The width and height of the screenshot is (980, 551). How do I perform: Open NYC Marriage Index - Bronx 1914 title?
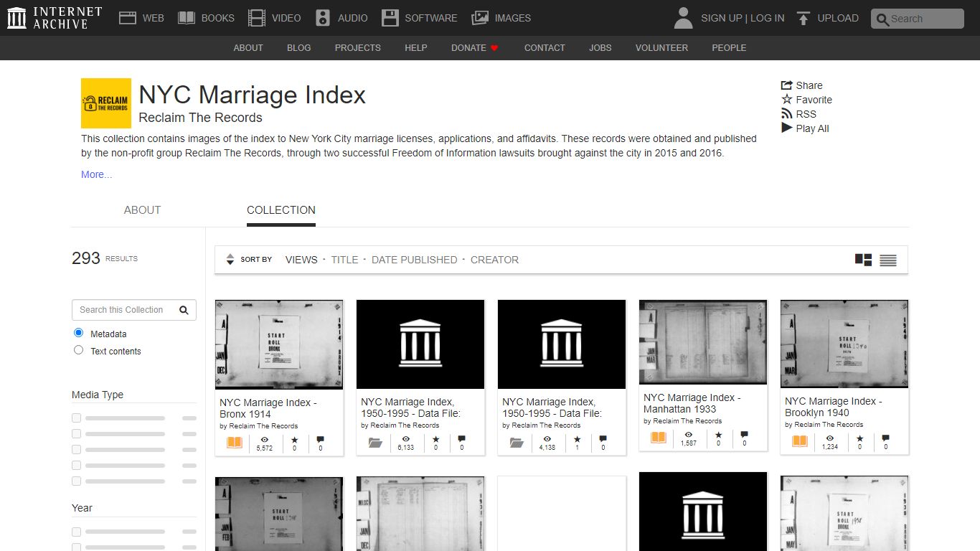[268, 408]
